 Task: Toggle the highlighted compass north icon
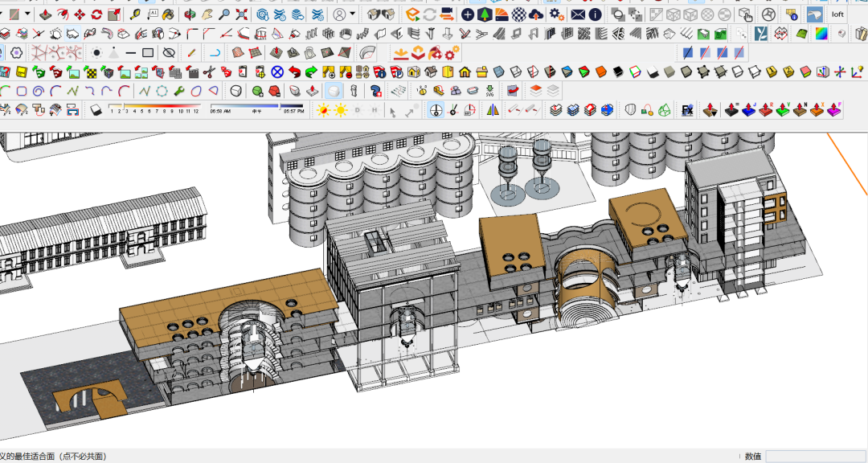(x=436, y=109)
